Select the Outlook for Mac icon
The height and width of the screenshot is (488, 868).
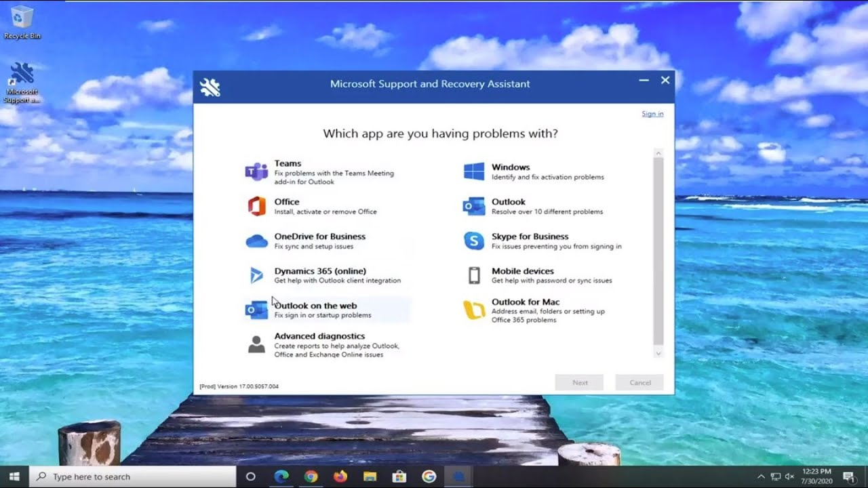473,310
